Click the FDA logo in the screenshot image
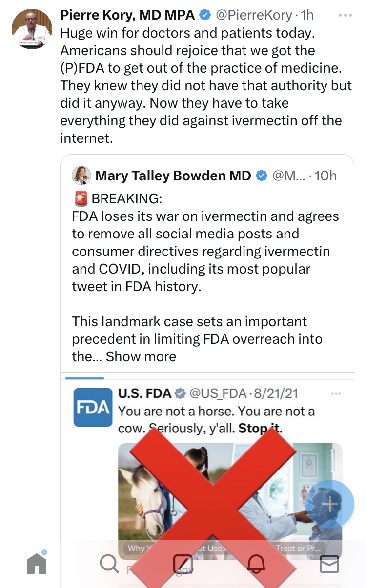 coord(93,407)
